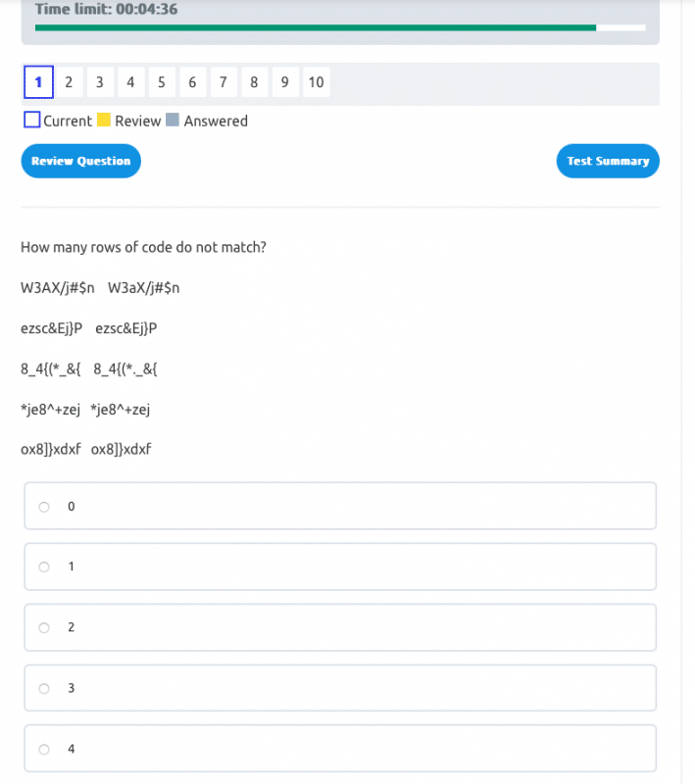
Task: Choose answer option 1
Action: [44, 566]
